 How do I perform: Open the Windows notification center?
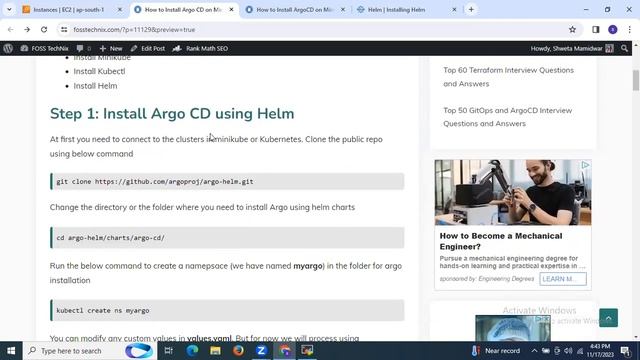pyautogui.click(x=625, y=351)
